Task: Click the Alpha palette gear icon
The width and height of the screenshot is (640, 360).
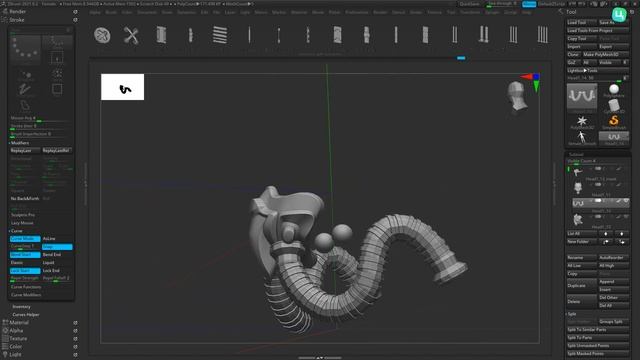Action: point(75,331)
